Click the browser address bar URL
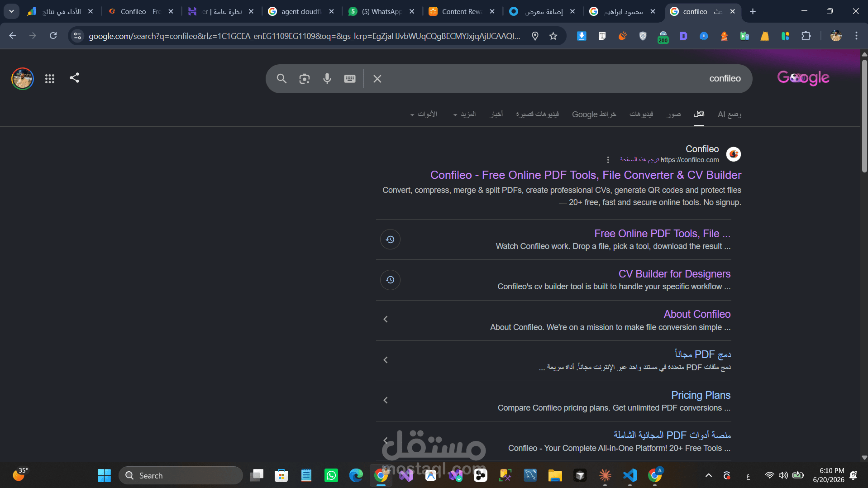 [304, 36]
